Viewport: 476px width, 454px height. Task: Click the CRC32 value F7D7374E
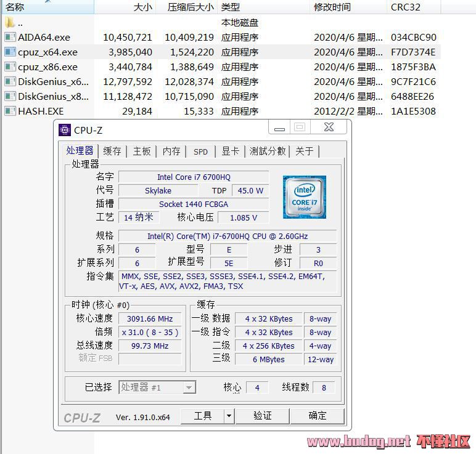[x=413, y=52]
